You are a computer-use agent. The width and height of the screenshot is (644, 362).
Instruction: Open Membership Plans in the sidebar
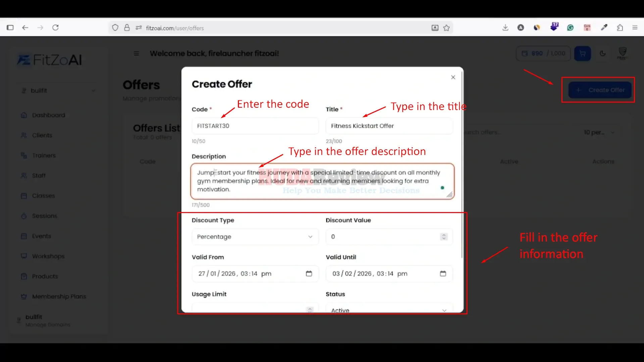click(x=59, y=297)
